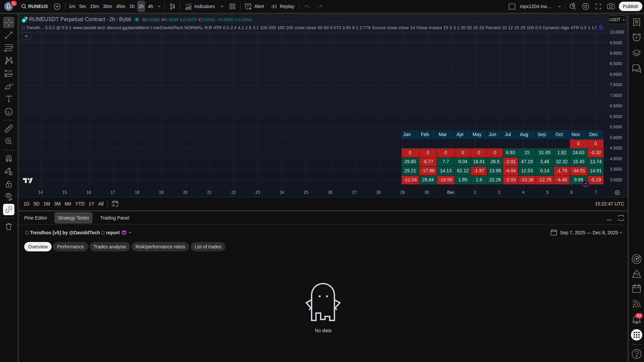Viewport: 644px width, 362px height.
Task: Toggle hide all drawings eye icon
Action: click(x=9, y=196)
